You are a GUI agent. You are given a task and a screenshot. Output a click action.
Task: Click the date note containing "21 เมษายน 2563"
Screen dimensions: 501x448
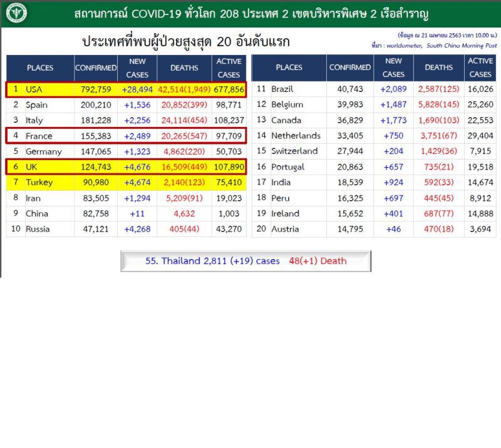447,35
